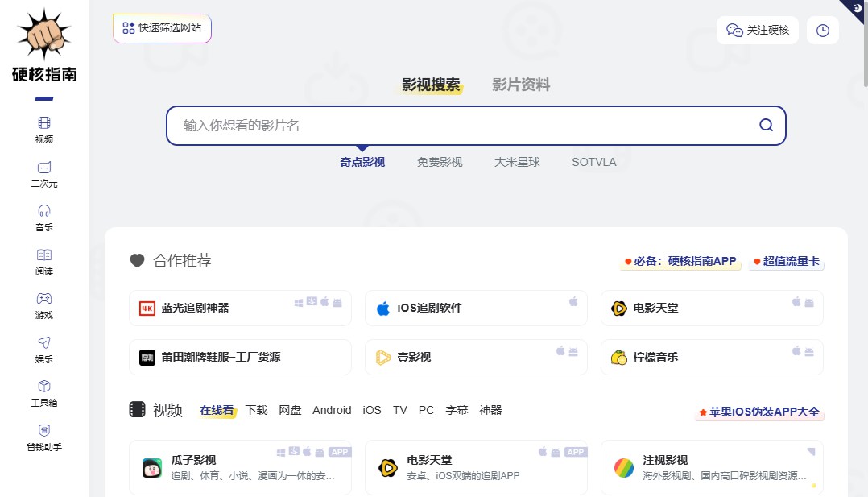868x497 pixels.
Task: Open the clock history button
Action: click(823, 31)
